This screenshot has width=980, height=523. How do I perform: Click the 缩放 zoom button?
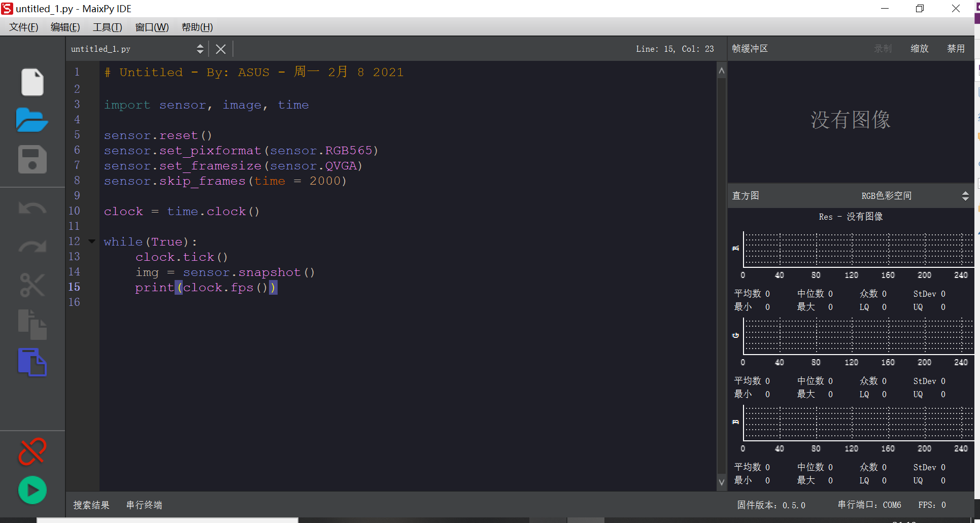[920, 49]
